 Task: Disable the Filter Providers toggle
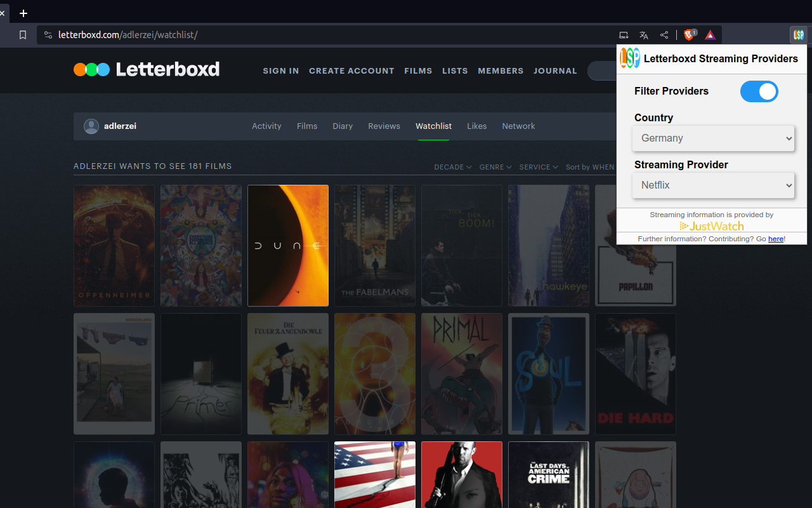(x=759, y=91)
